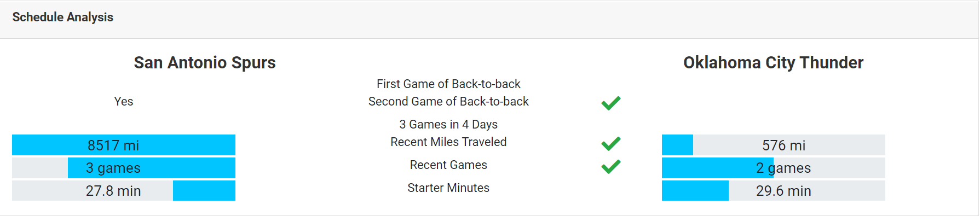Click the green checkmark beside Recent Miles Traveled

coord(610,143)
